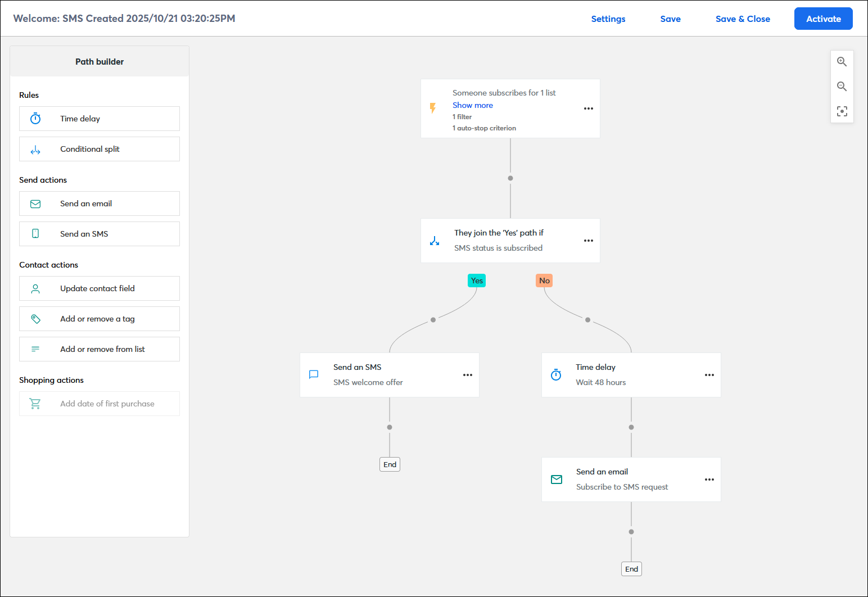Click the connector dot below Time delay node
The image size is (868, 597).
tap(631, 427)
